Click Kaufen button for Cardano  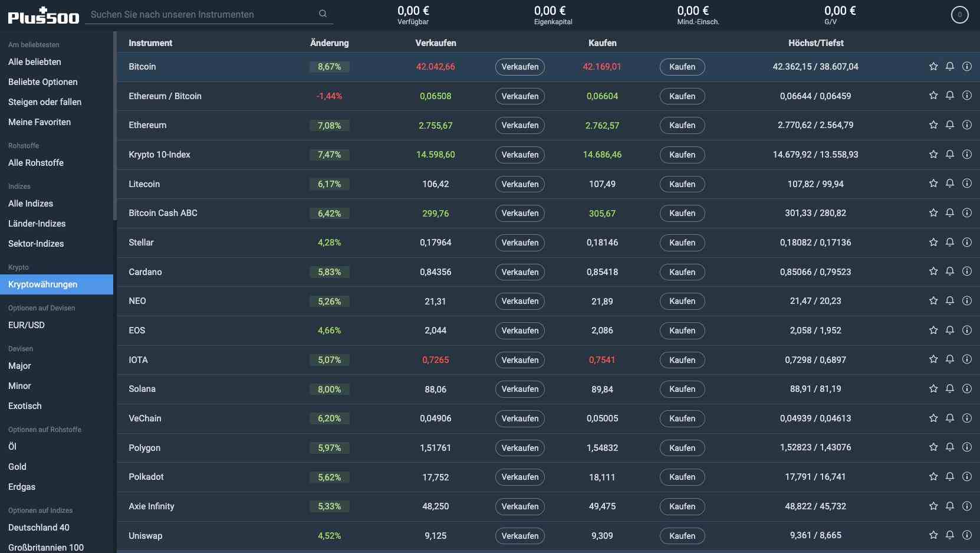pos(682,272)
